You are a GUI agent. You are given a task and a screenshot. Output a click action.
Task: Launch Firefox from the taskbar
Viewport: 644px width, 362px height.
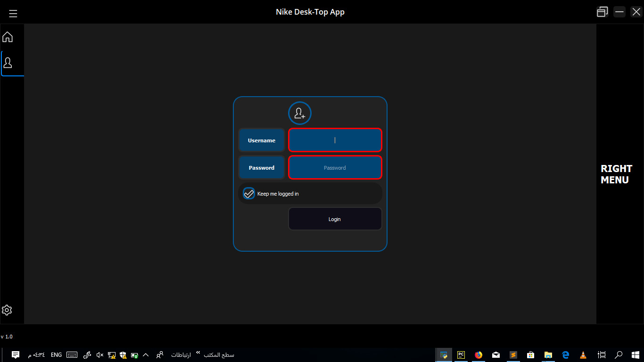point(478,355)
